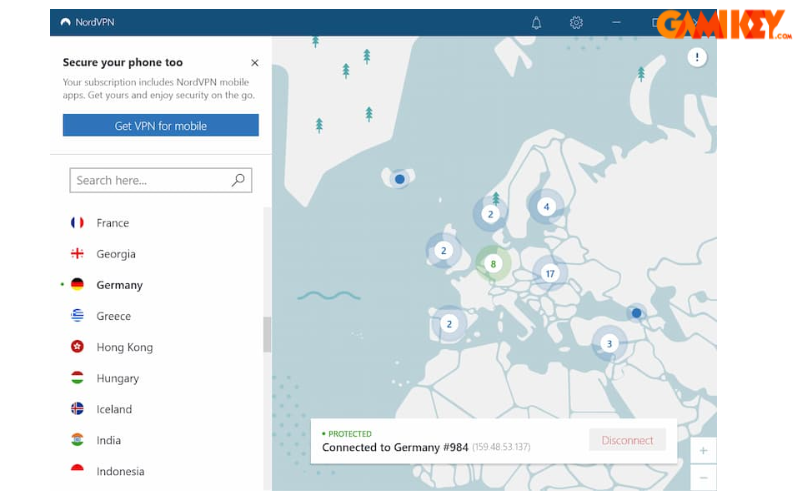The height and width of the screenshot is (500, 800).
Task: Dismiss the Secure your phone banner
Action: (x=254, y=62)
